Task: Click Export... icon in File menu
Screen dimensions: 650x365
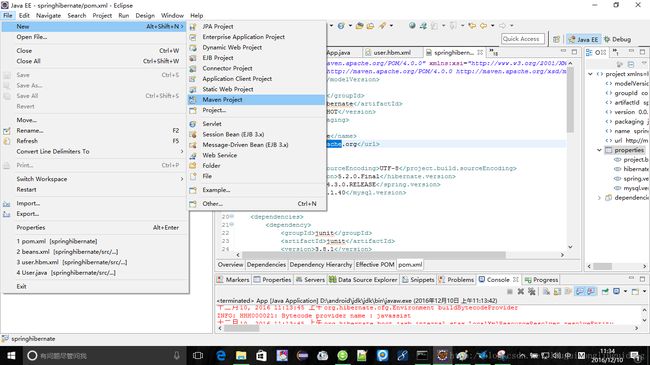Action: [x=7, y=214]
